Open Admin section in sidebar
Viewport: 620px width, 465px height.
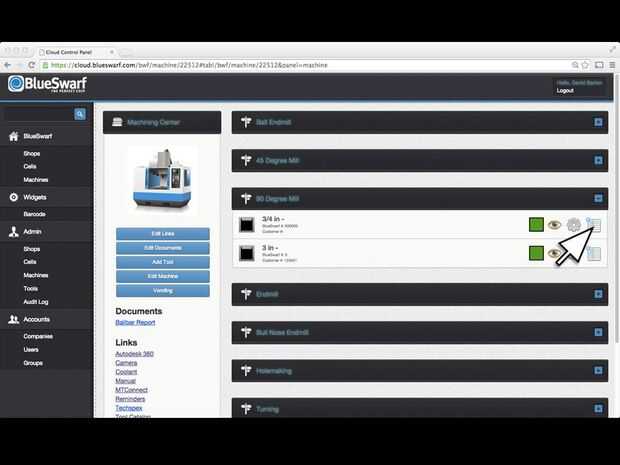coord(32,232)
